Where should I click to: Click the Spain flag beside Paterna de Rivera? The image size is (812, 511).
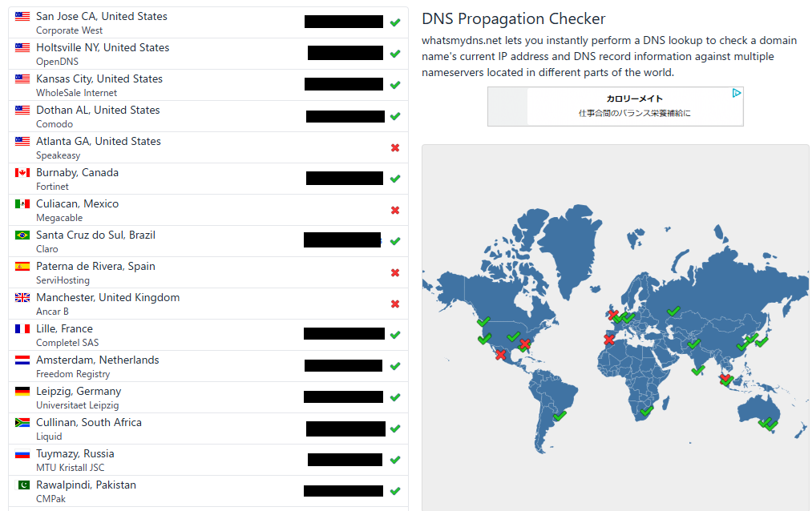[22, 267]
